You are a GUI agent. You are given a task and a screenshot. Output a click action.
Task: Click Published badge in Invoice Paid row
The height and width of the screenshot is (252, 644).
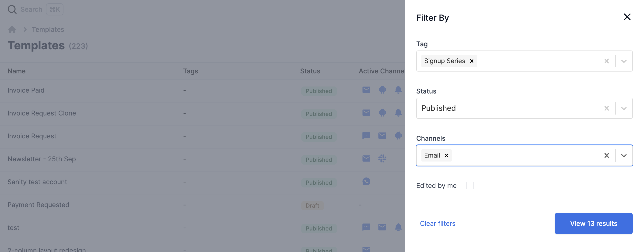point(319,91)
